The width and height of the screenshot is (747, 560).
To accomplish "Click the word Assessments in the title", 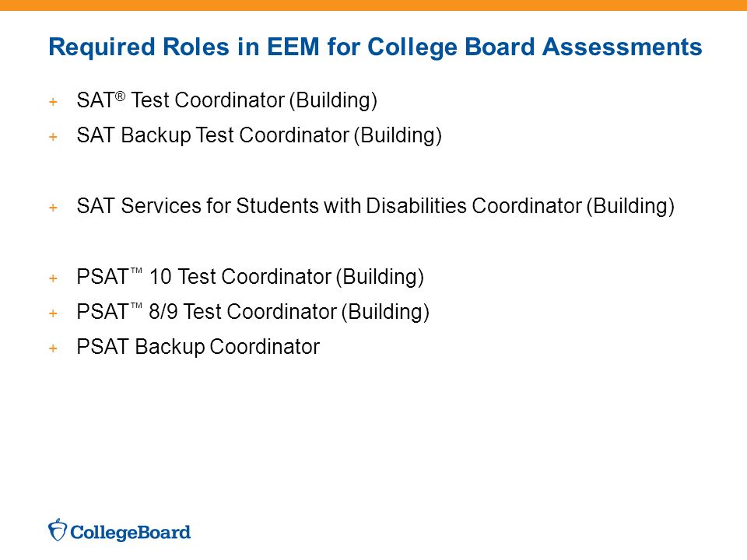I will click(x=622, y=47).
